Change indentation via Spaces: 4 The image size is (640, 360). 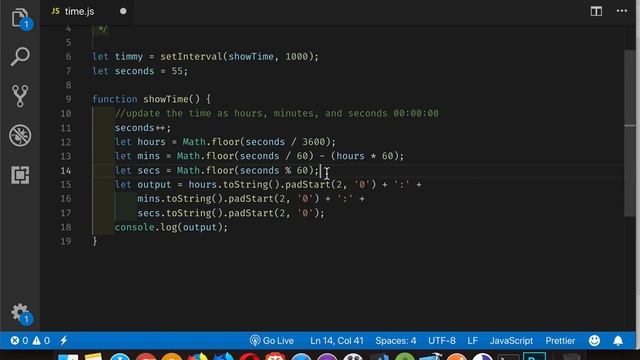point(396,340)
